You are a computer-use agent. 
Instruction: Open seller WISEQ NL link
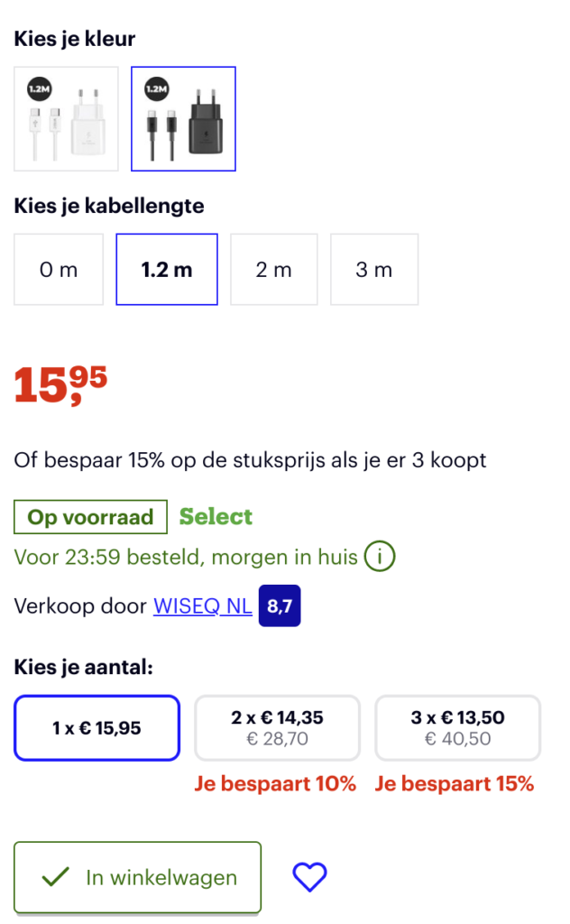point(203,605)
